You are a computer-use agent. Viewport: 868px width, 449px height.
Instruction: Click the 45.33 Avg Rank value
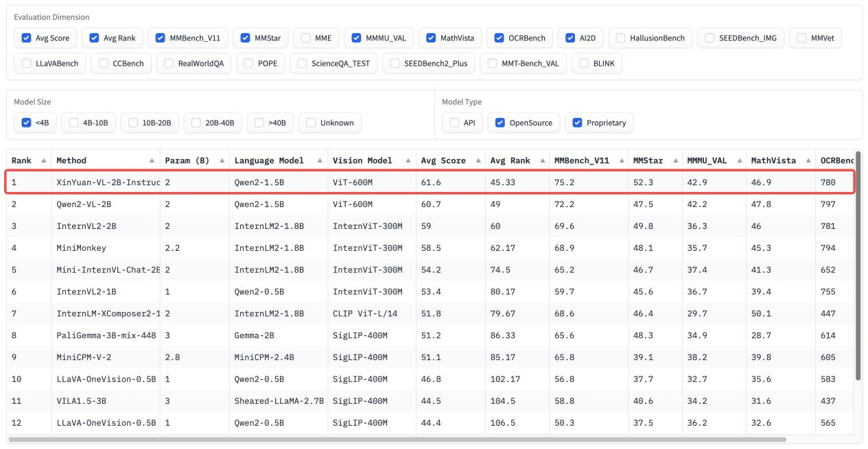click(x=504, y=181)
